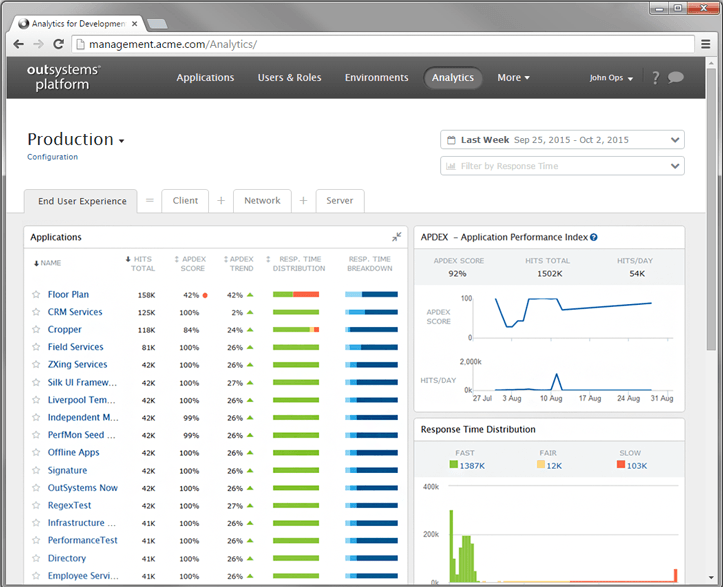This screenshot has width=723, height=587.
Task: Toggle favorite star for Cropper
Action: tap(36, 330)
